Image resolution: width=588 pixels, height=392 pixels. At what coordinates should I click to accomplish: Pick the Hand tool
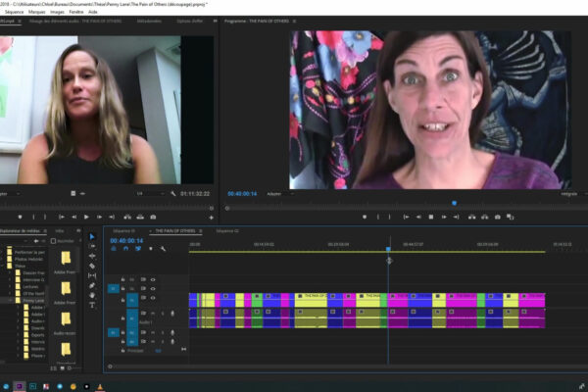[92, 294]
